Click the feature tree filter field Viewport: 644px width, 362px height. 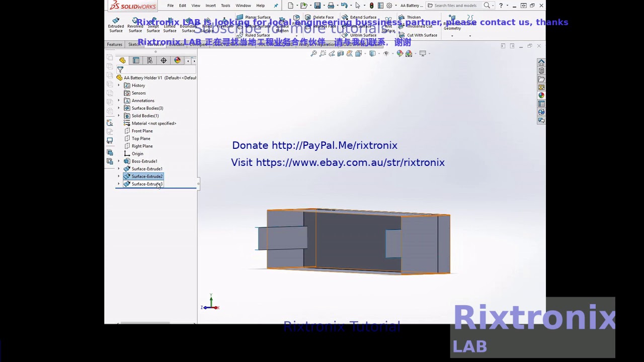156,69
